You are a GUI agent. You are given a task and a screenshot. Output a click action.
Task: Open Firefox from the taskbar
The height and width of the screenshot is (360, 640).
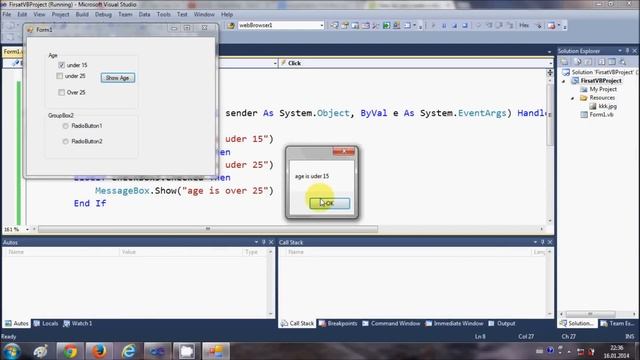tap(99, 351)
